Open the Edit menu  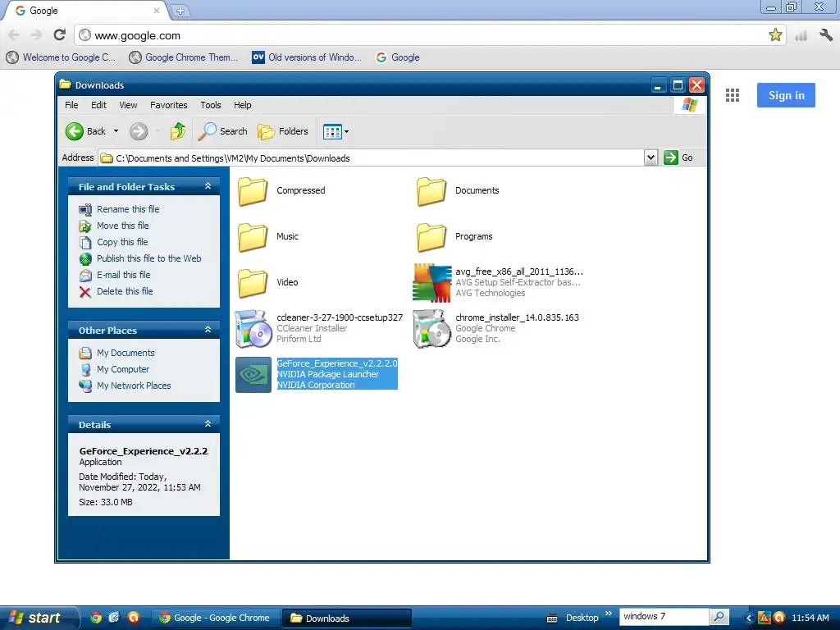coord(98,105)
